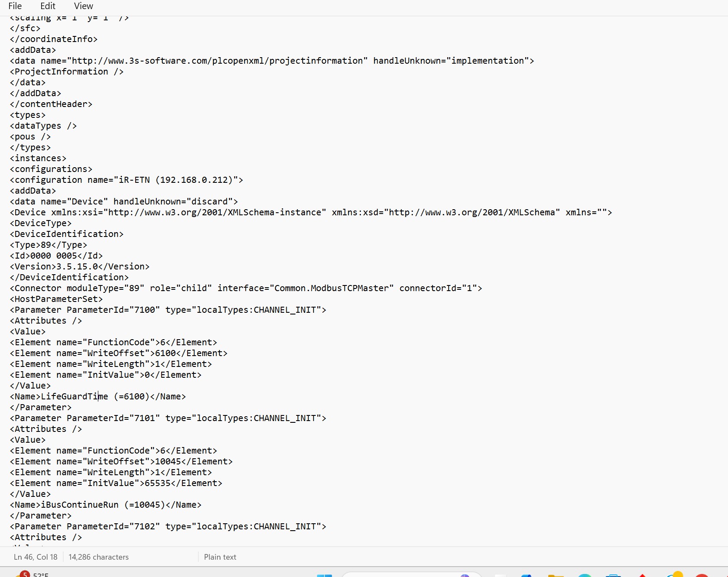This screenshot has height=577, width=728.
Task: Open the View menu
Action: pyautogui.click(x=83, y=6)
